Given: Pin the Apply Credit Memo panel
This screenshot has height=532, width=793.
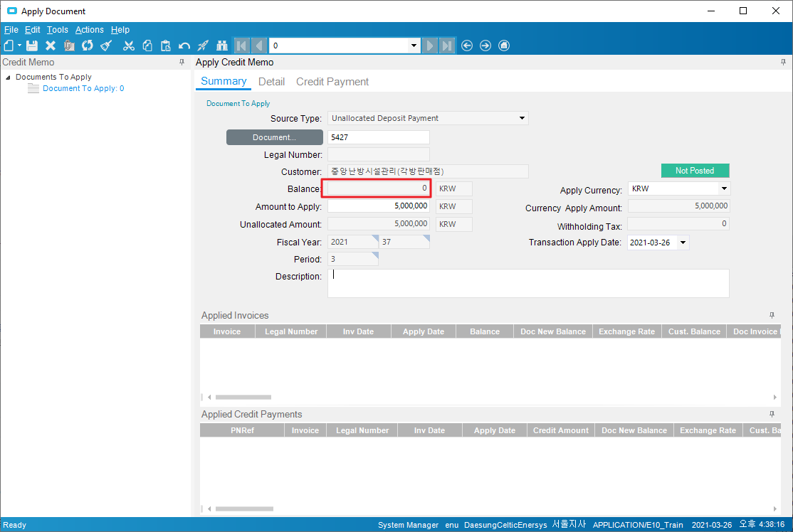Looking at the screenshot, I should pyautogui.click(x=783, y=63).
